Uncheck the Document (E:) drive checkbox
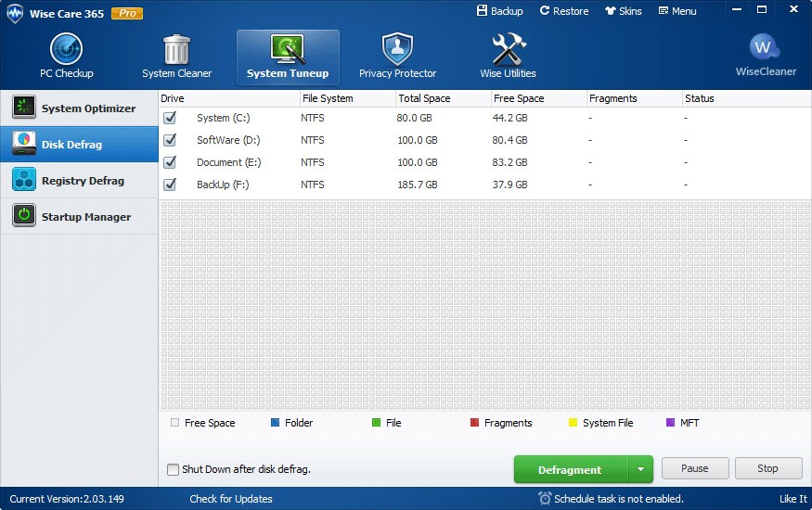The width and height of the screenshot is (812, 510). pyautogui.click(x=170, y=162)
